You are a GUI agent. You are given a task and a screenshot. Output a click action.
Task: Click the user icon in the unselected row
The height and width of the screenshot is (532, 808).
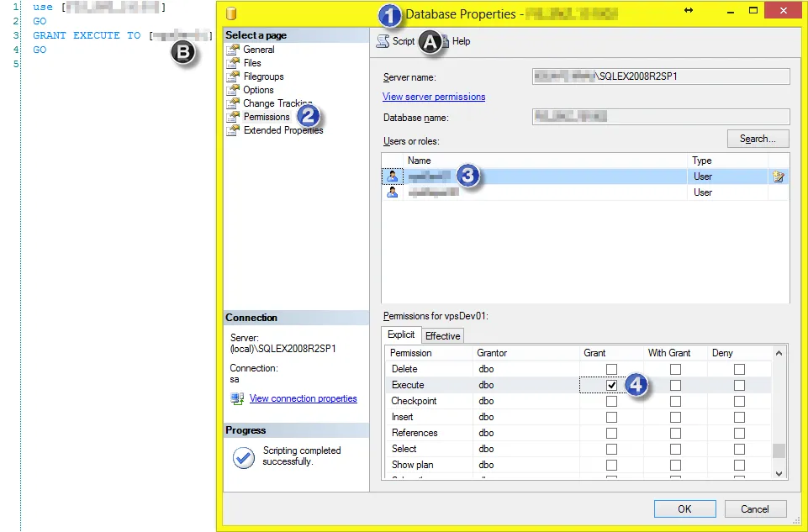(x=392, y=192)
